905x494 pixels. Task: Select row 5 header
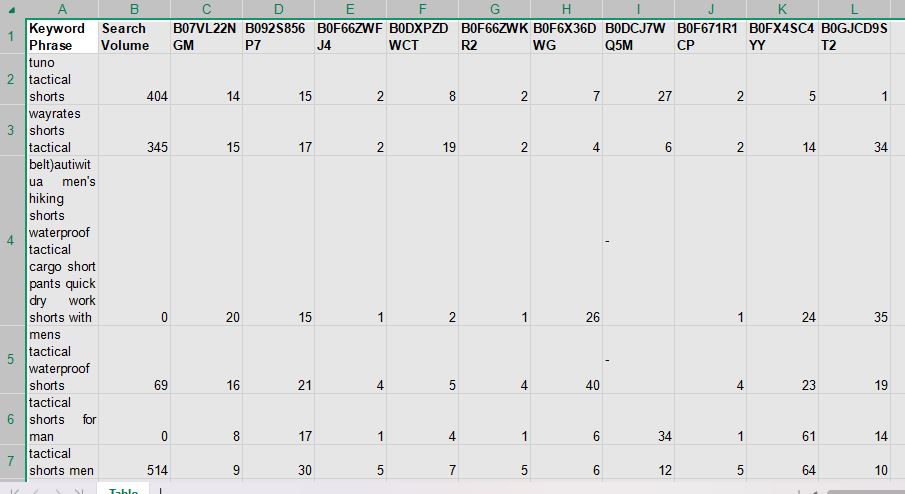pyautogui.click(x=12, y=360)
